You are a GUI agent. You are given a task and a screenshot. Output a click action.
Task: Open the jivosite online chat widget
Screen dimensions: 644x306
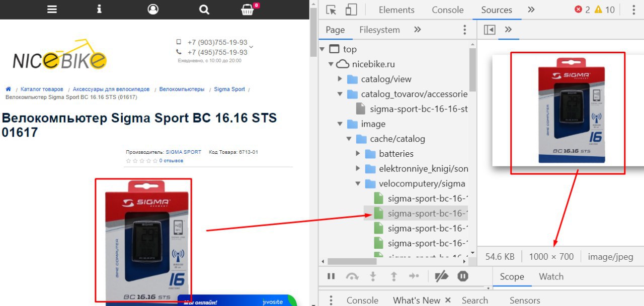coord(236,300)
